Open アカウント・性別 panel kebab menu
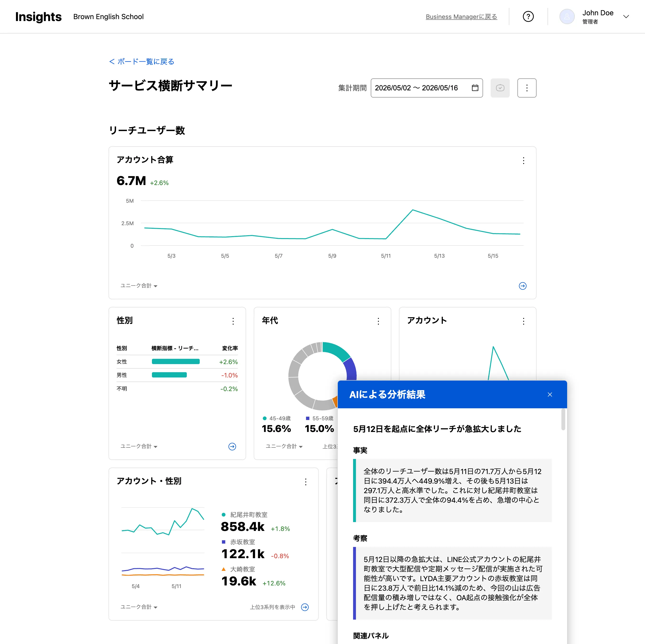Viewport: 645px width, 644px height. click(x=306, y=482)
